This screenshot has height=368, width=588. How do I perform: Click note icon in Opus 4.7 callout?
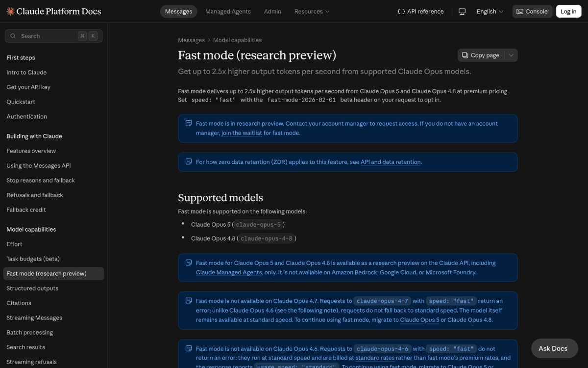pyautogui.click(x=189, y=301)
